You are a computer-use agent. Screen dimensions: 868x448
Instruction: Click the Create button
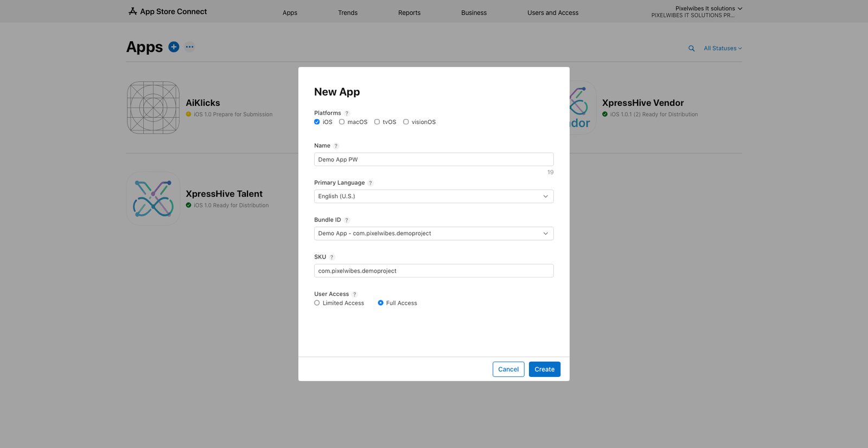pos(545,369)
